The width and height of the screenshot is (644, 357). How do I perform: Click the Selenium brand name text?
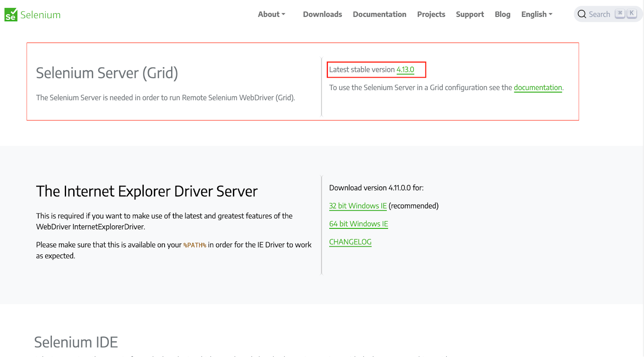tap(40, 15)
